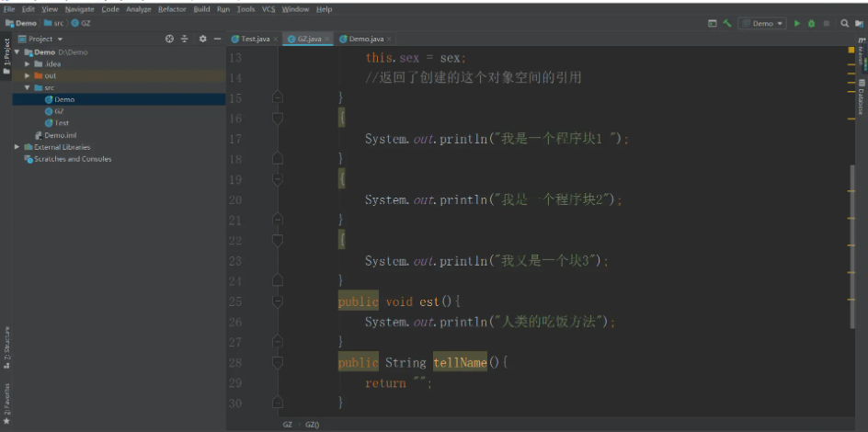
Task: Hide the Project panel with minus icon
Action: pyautogui.click(x=218, y=39)
